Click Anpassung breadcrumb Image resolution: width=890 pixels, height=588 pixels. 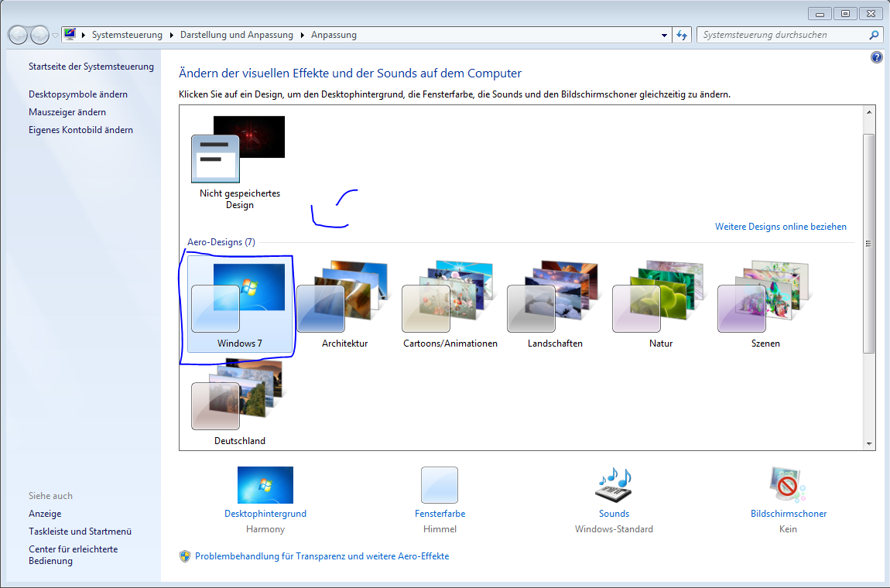334,35
